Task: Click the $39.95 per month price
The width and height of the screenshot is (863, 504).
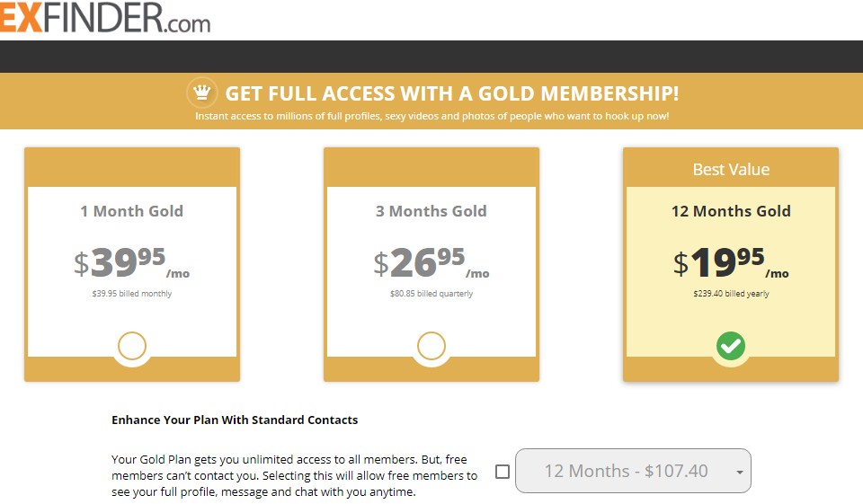Action: (131, 262)
